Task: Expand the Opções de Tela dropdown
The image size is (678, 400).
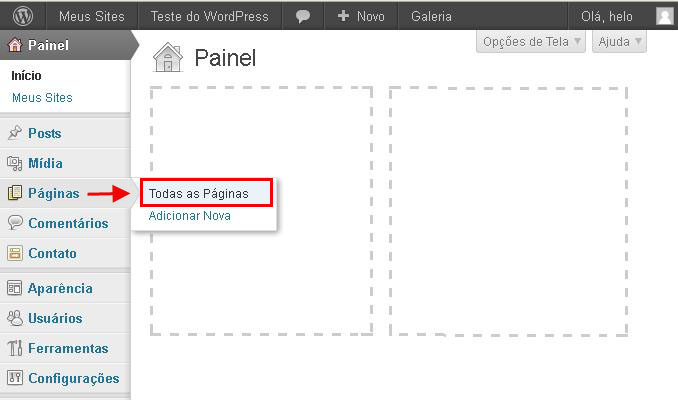Action: (x=532, y=42)
